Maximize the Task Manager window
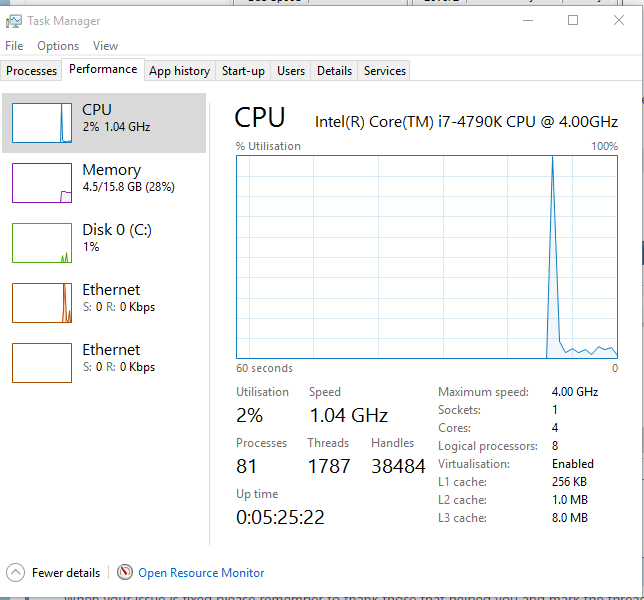Screen dimensions: 644x600 click(x=573, y=20)
